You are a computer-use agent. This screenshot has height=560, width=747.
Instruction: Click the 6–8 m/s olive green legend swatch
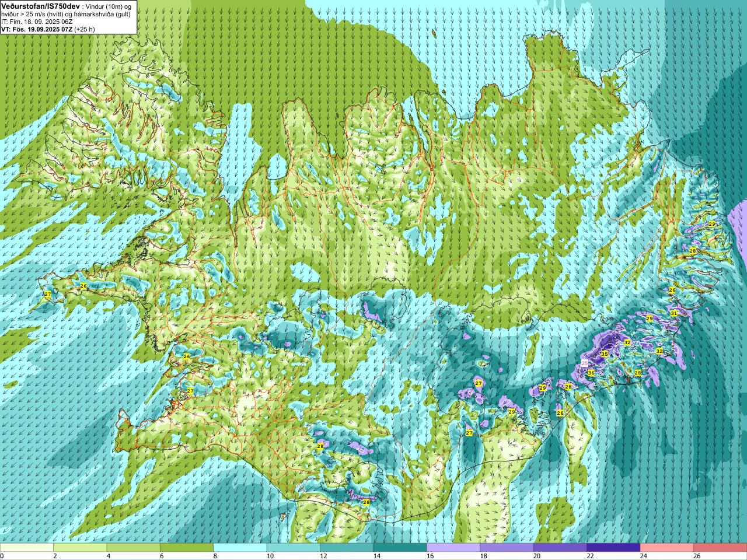pos(187,548)
